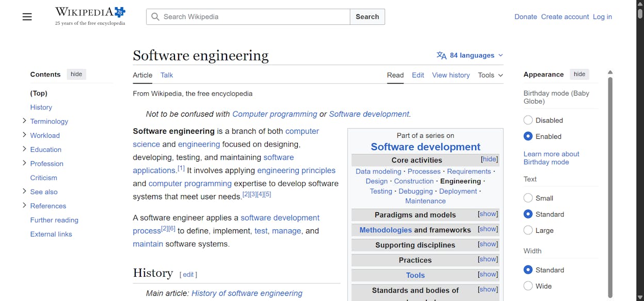
Task: Click the Donate link
Action: click(526, 17)
